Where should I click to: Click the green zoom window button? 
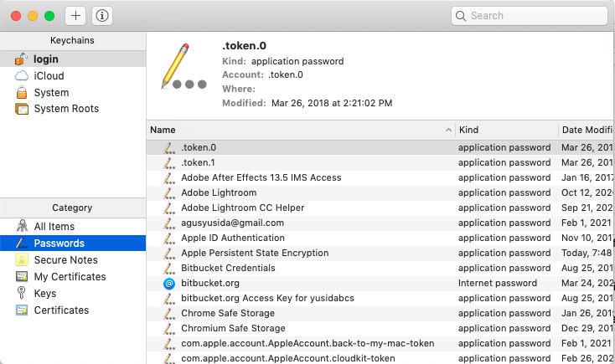click(x=49, y=16)
